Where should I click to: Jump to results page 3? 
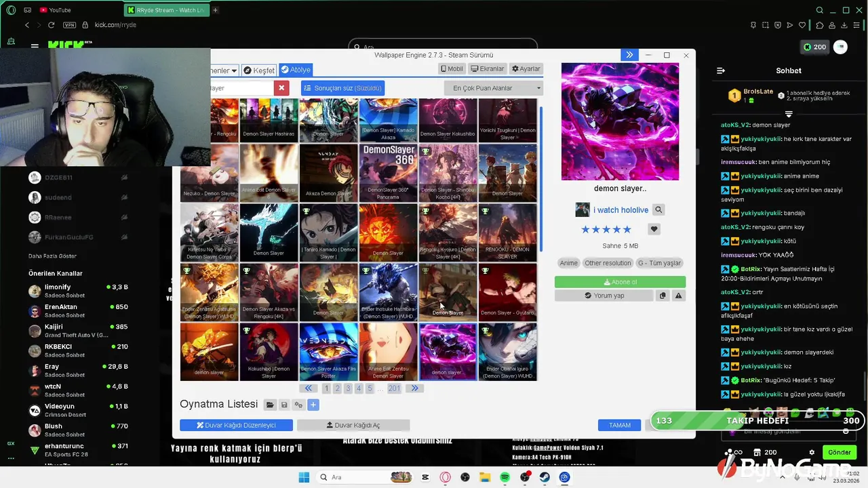(348, 388)
